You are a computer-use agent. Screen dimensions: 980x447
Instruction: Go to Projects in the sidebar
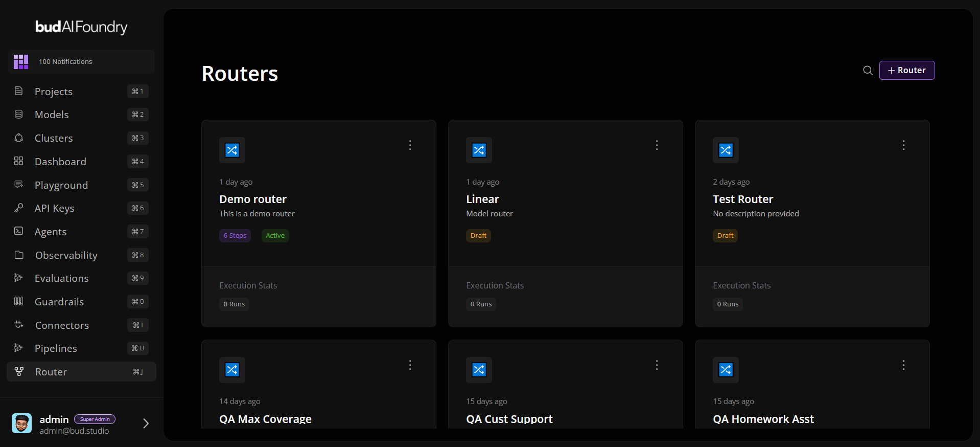click(x=81, y=92)
